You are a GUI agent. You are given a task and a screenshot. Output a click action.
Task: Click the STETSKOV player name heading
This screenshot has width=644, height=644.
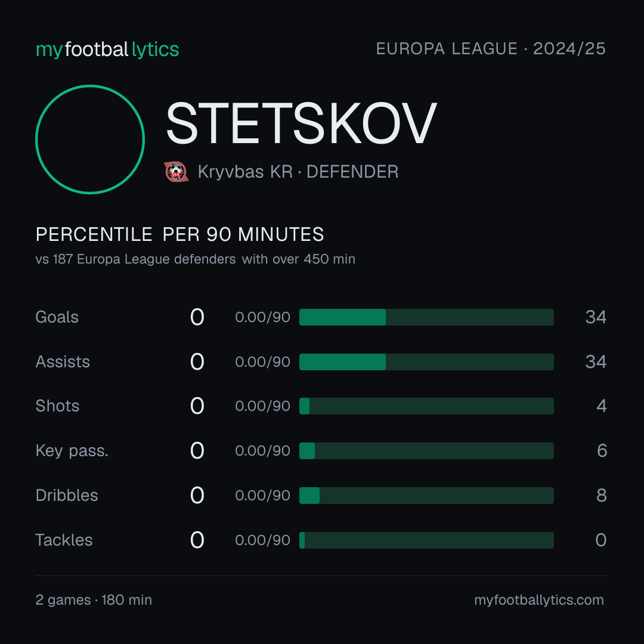point(301,123)
